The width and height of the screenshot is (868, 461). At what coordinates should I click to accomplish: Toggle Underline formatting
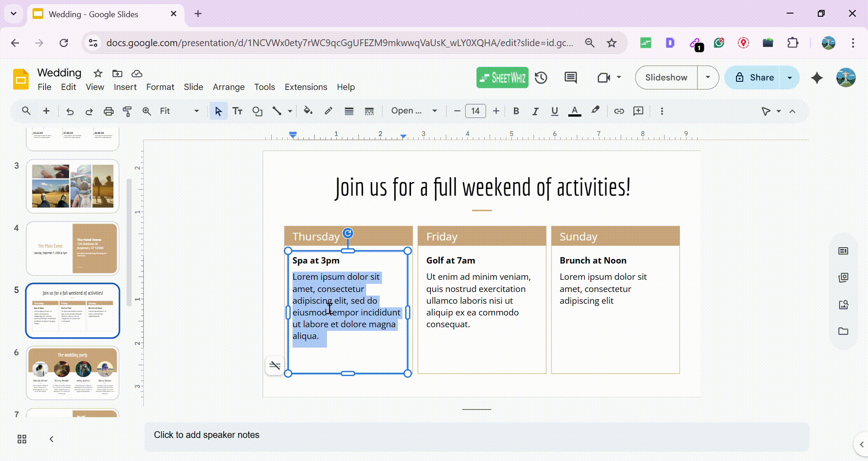point(555,111)
